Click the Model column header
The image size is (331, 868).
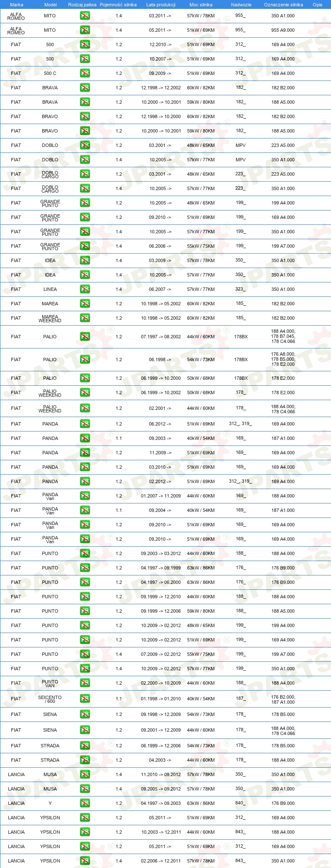tap(50, 5)
